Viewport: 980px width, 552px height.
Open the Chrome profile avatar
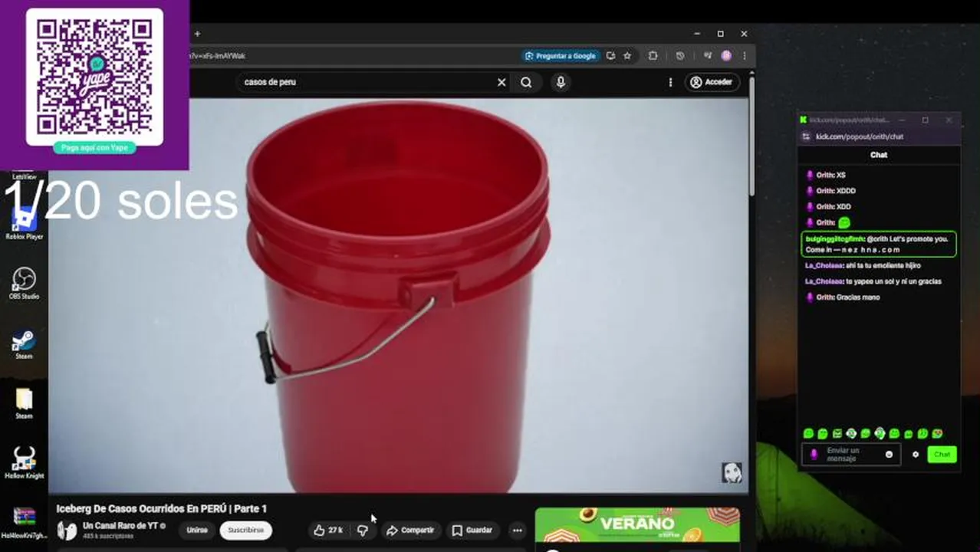[x=726, y=56]
